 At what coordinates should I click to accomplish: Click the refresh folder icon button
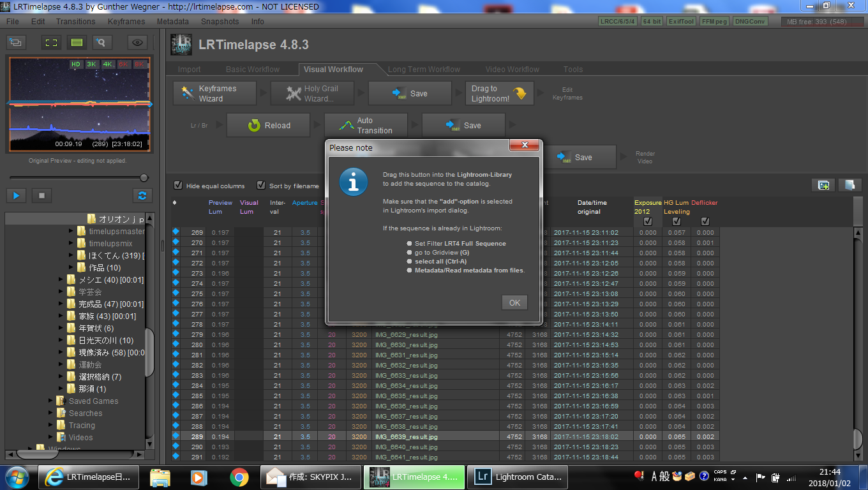(142, 195)
